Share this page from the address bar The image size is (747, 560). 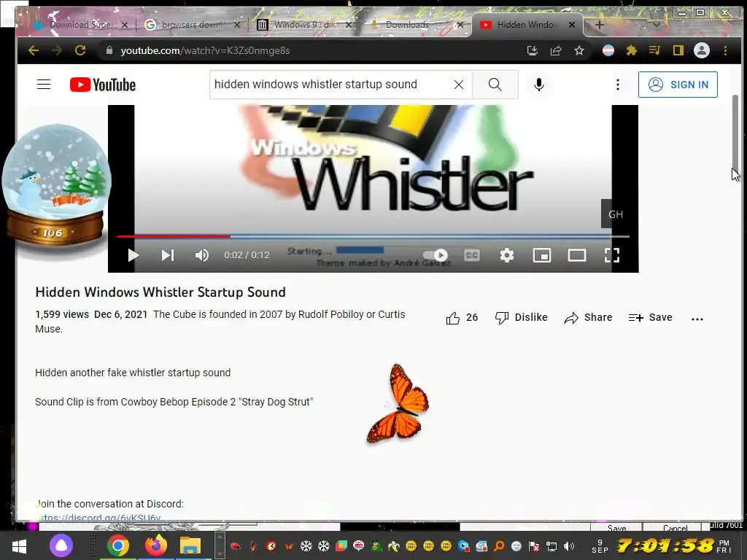[x=555, y=50]
